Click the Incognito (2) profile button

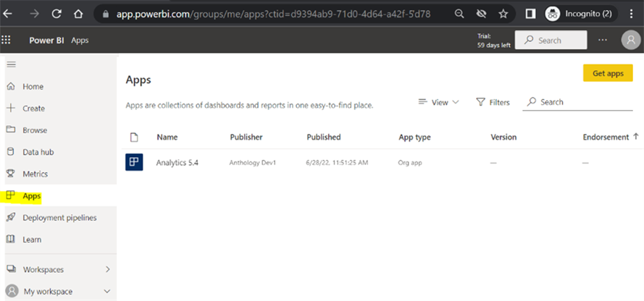(x=581, y=14)
